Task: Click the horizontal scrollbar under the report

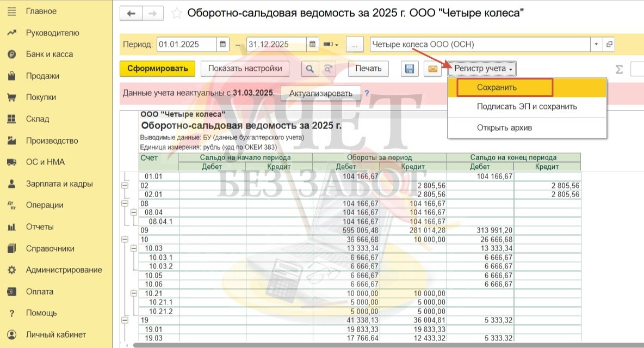Action: [381, 345]
